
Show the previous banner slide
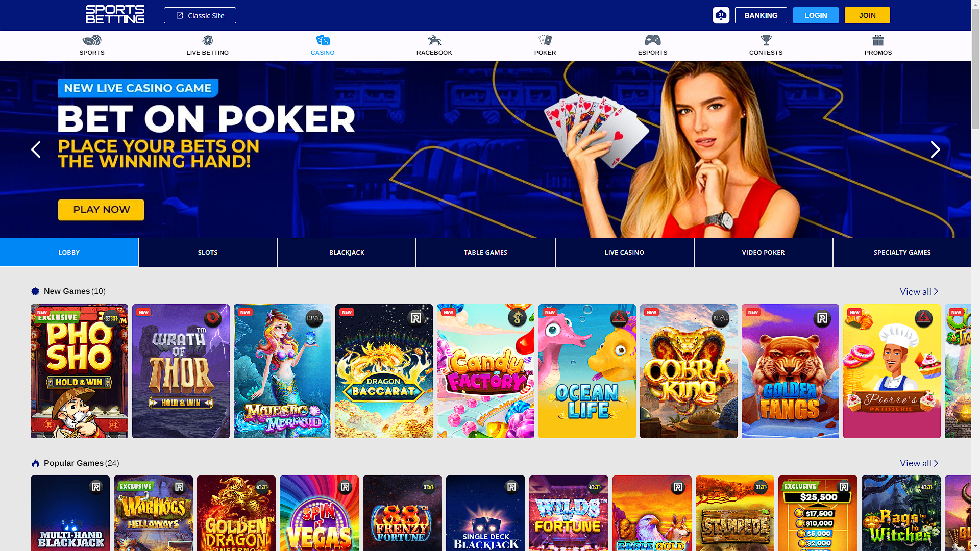(36, 149)
